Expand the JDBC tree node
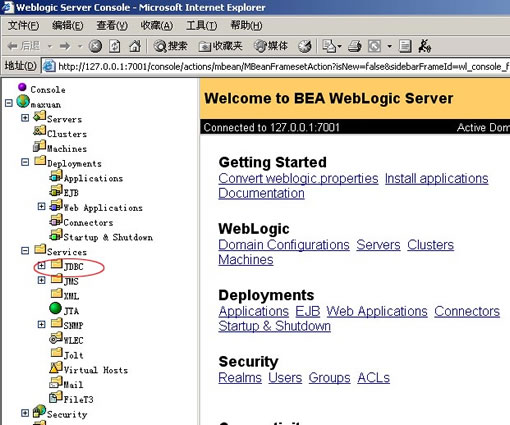 tap(41, 265)
